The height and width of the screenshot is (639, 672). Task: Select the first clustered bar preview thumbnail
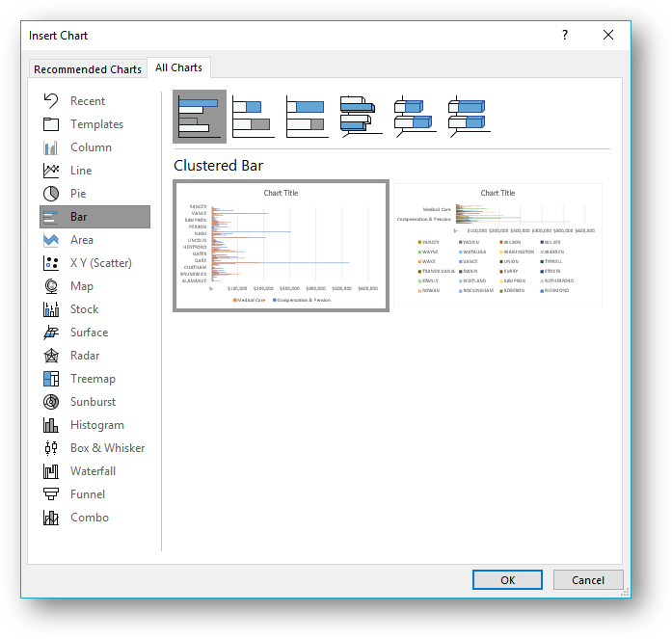coord(281,246)
